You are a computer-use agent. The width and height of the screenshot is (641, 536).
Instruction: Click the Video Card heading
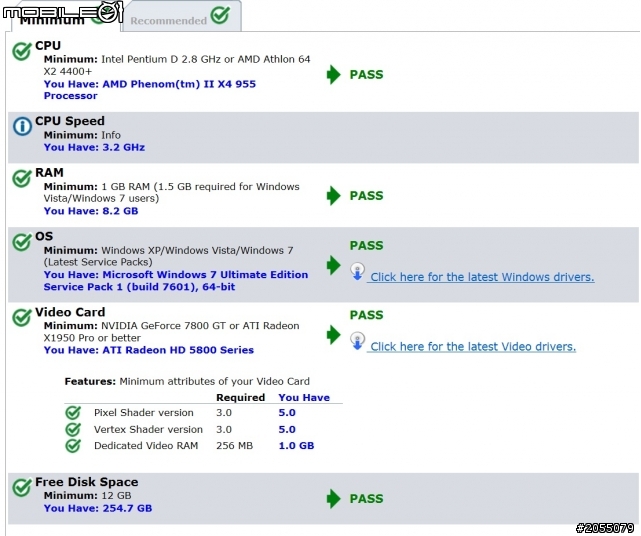[70, 312]
